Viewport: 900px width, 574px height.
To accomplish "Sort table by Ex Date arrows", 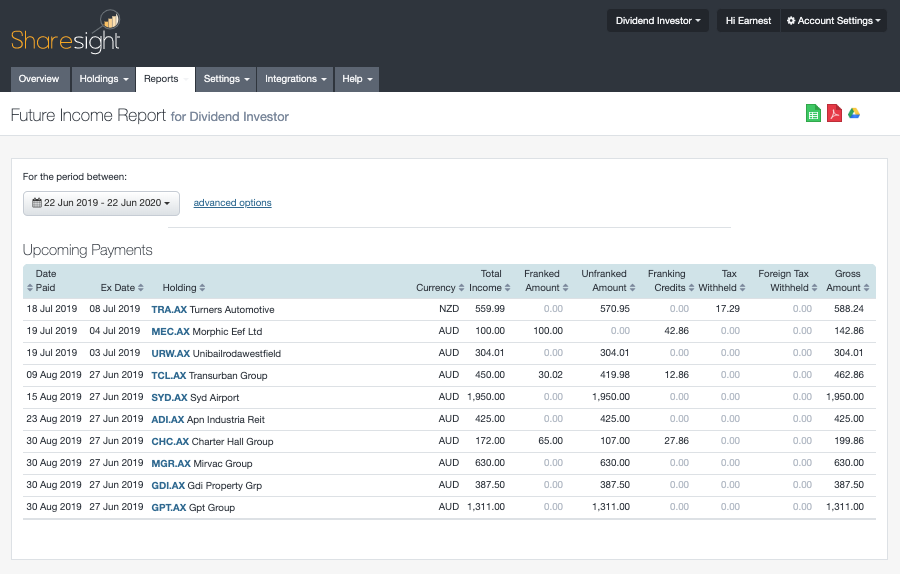I will tap(141, 288).
